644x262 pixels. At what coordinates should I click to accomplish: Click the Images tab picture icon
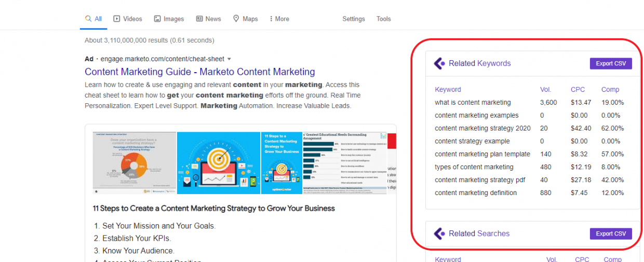pos(157,19)
